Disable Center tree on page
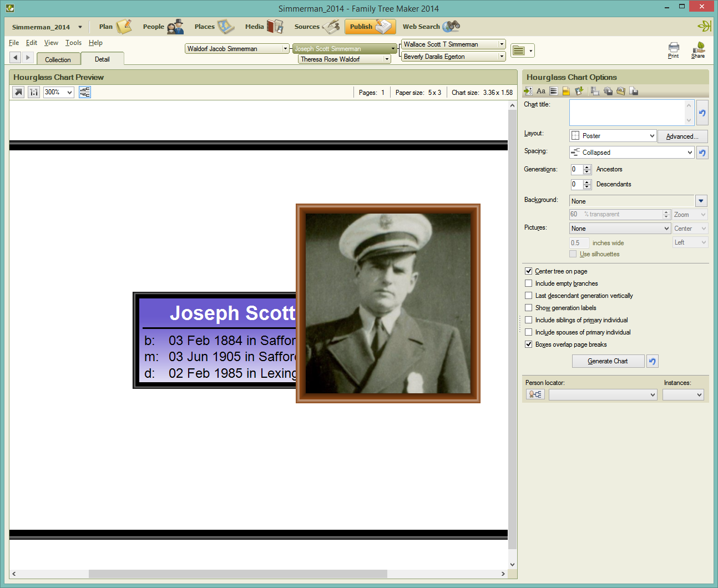Viewport: 718px width, 588px height. tap(528, 271)
